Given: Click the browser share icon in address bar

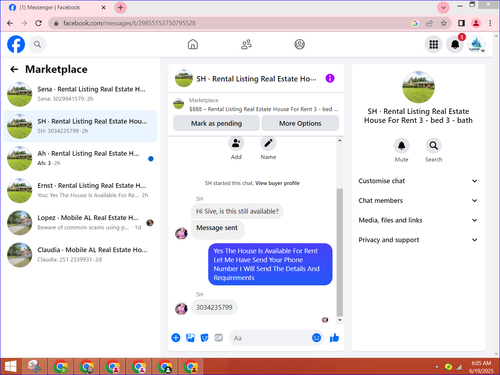Looking at the screenshot, I should tap(429, 23).
